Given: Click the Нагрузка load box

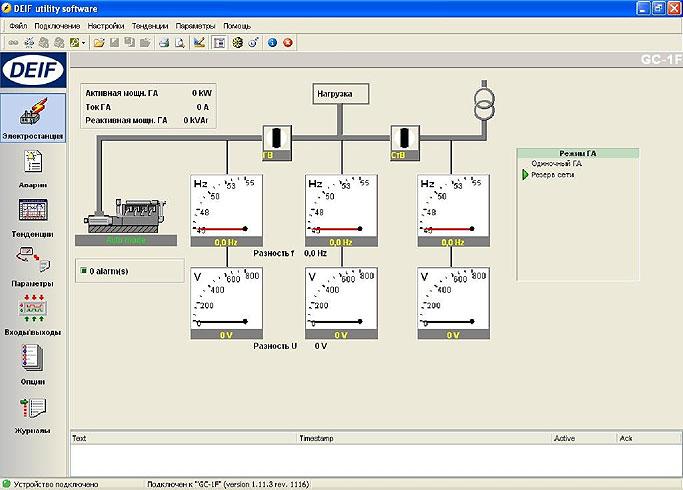Looking at the screenshot, I should [341, 94].
